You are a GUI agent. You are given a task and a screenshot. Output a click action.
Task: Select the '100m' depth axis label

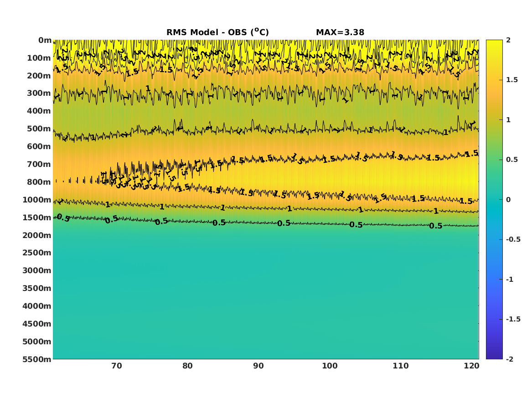tap(39, 58)
